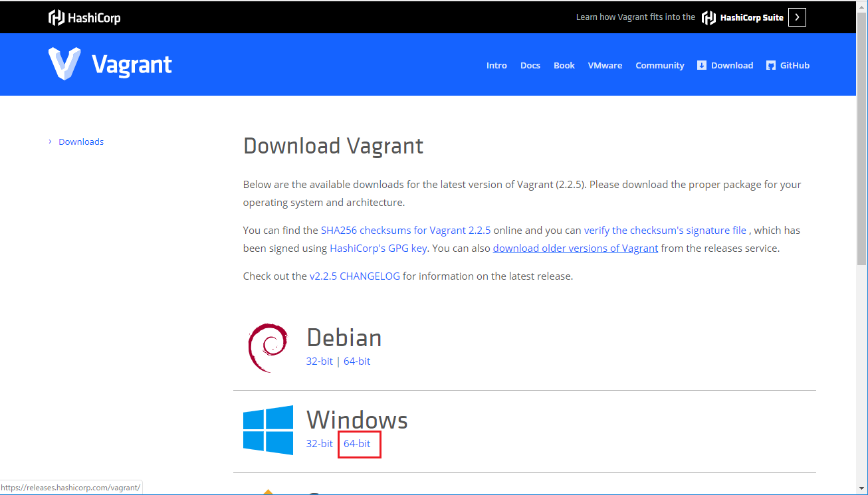This screenshot has height=495, width=868.
Task: Open the Community menu item
Action: pos(660,65)
